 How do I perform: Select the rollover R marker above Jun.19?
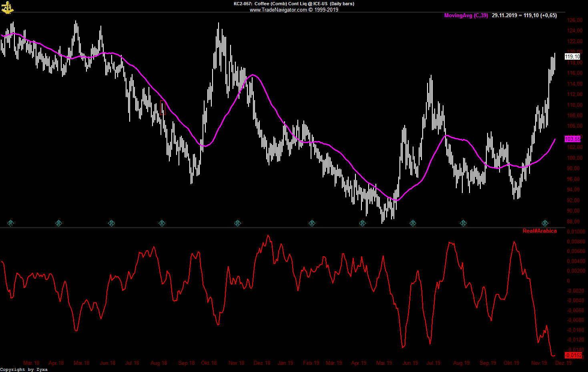point(413,223)
